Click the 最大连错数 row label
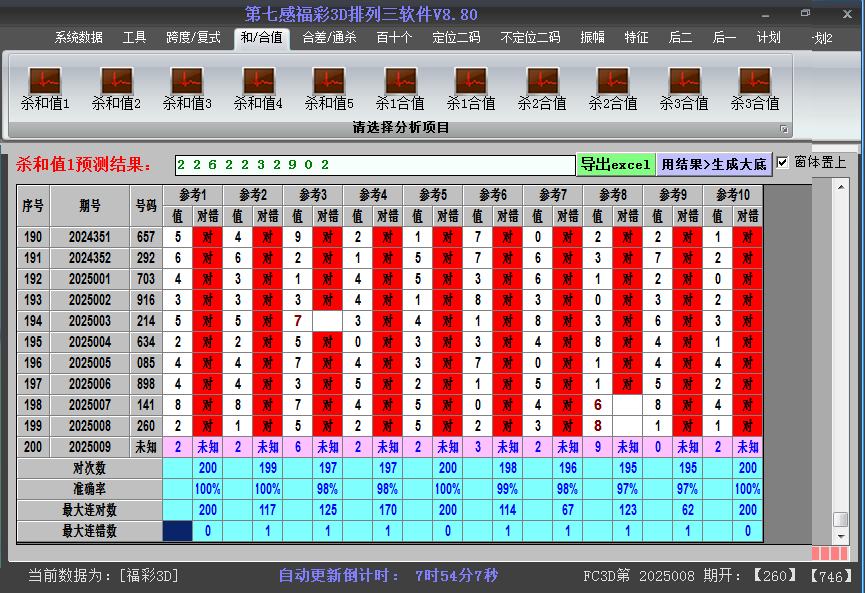 click(x=89, y=531)
